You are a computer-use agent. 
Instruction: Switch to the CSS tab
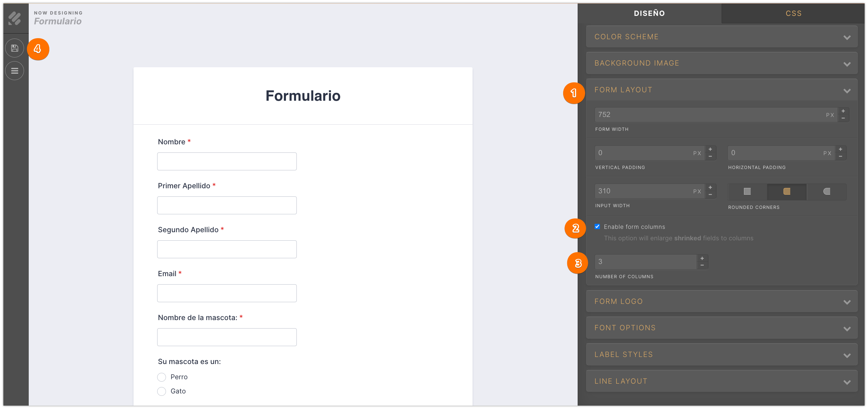[x=793, y=14]
